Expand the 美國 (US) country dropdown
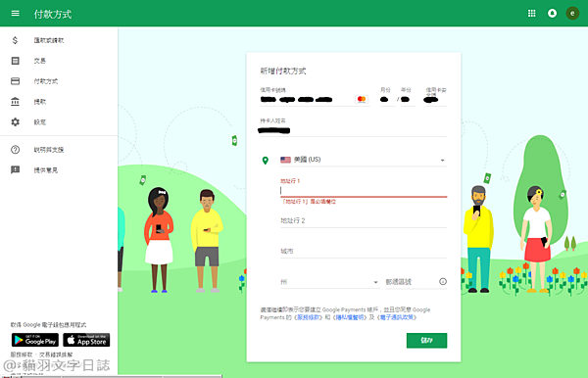This screenshot has height=378, width=588. pyautogui.click(x=364, y=160)
